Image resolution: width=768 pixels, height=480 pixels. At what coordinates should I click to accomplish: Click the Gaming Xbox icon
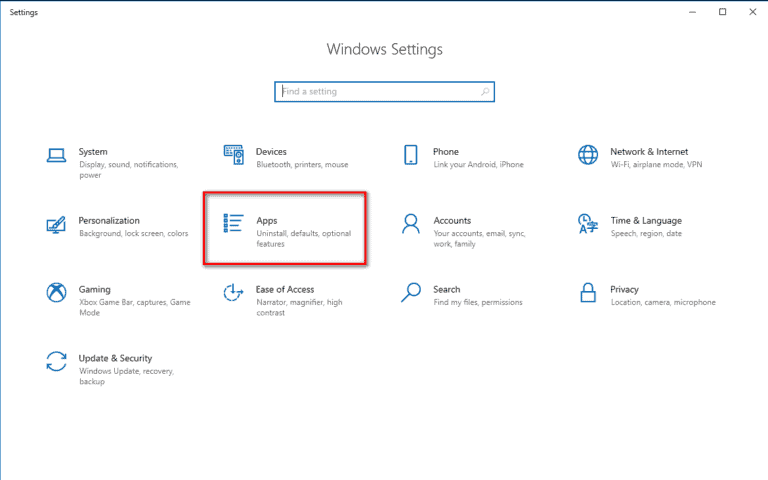57,292
